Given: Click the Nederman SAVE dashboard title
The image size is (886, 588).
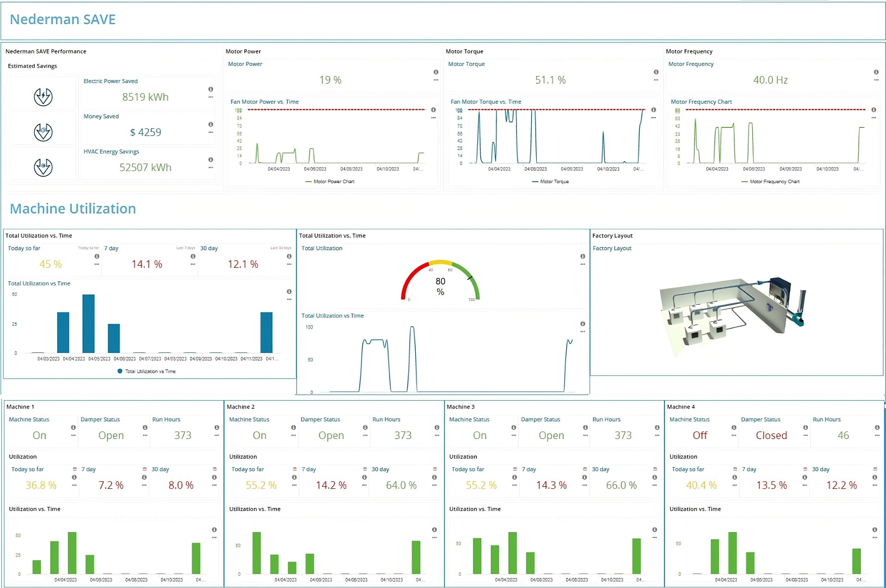Looking at the screenshot, I should [63, 19].
